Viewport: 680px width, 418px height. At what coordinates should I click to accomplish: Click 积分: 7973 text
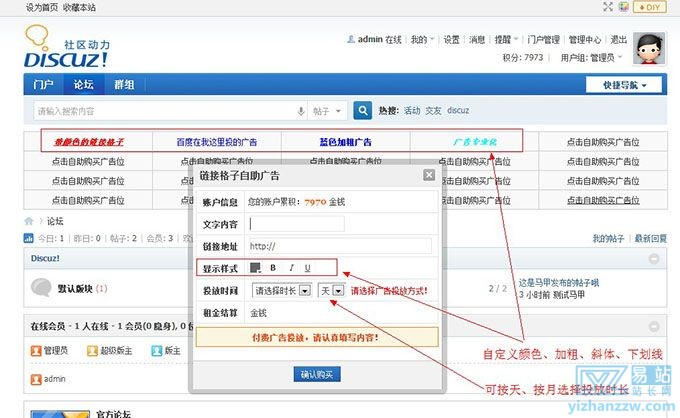[x=523, y=57]
